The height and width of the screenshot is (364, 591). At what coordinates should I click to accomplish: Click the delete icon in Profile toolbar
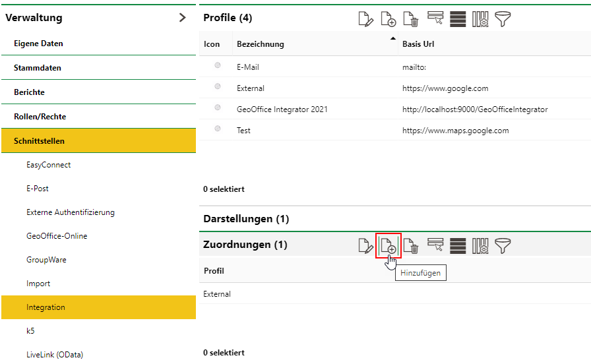pos(411,19)
